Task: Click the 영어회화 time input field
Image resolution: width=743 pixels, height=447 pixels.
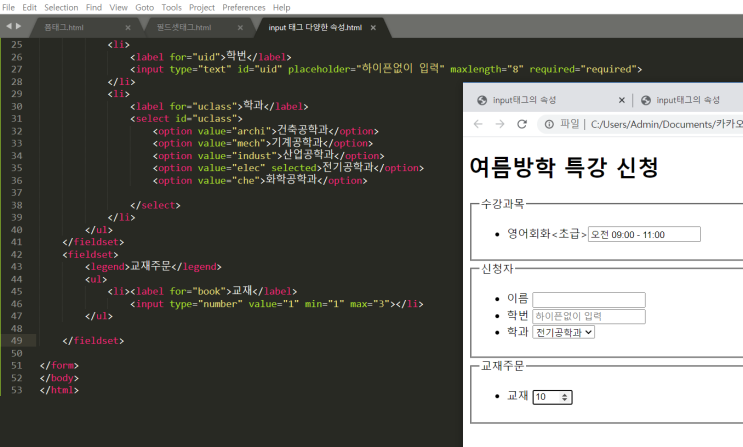Action: click(x=644, y=234)
